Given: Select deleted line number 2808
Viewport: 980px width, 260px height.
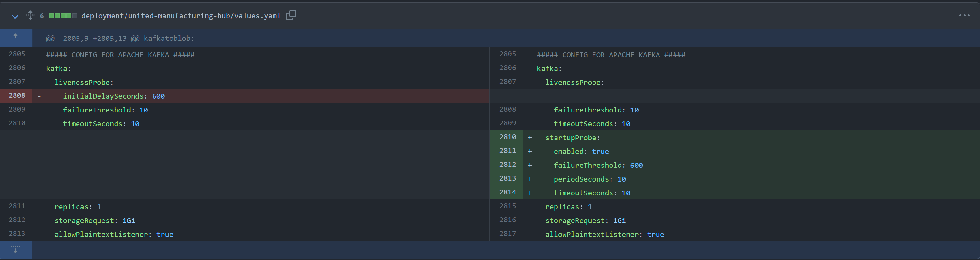Looking at the screenshot, I should click(x=17, y=96).
